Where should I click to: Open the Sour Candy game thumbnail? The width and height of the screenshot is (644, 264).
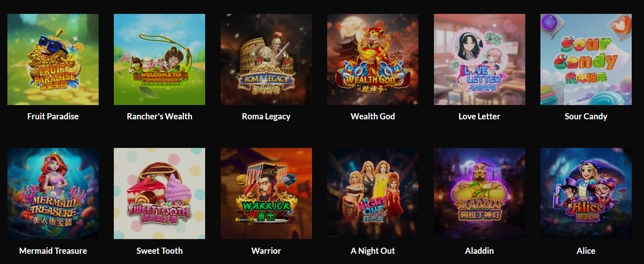586,59
